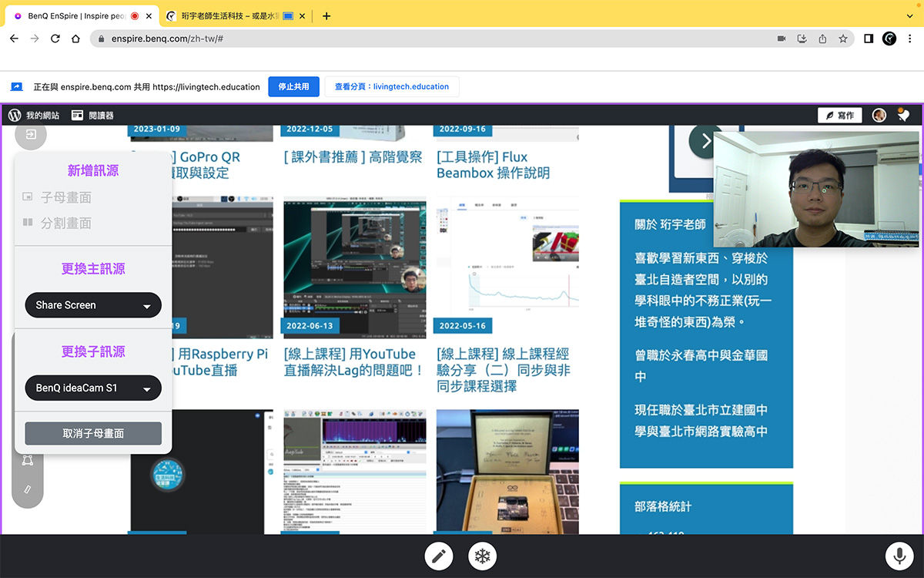
Task: Click the pencil annotation button
Action: click(439, 556)
